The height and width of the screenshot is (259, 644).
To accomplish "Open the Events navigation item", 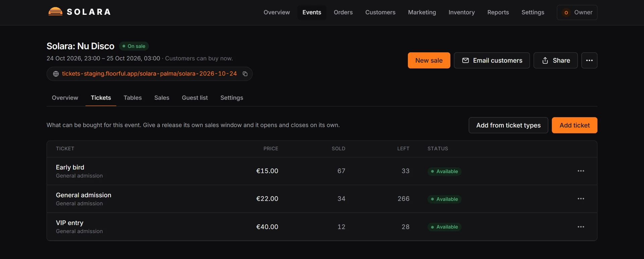I will [312, 12].
